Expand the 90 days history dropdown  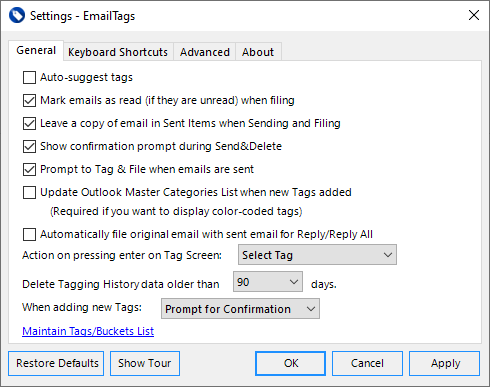click(268, 282)
